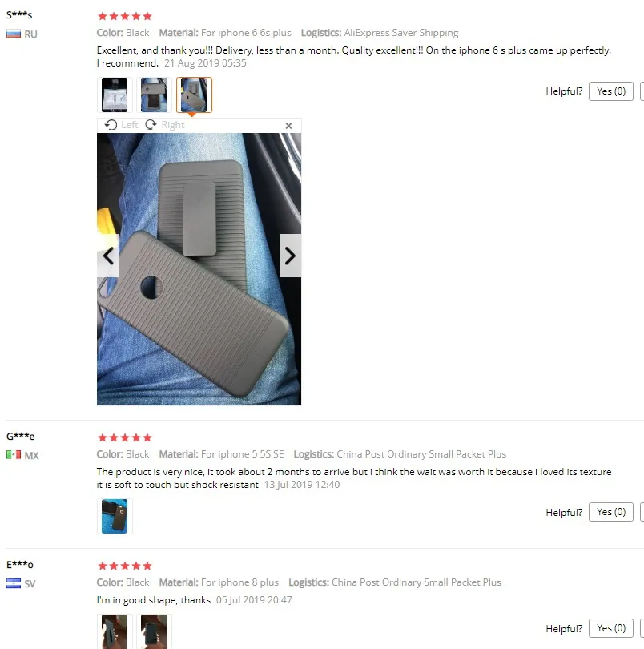Select the highlighted third thumbnail of S***s review

[194, 95]
